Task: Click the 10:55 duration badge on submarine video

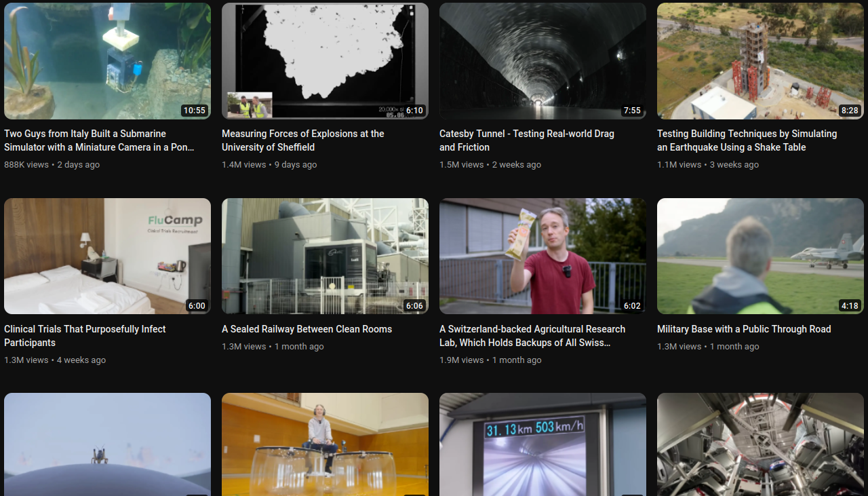Action: pos(194,111)
